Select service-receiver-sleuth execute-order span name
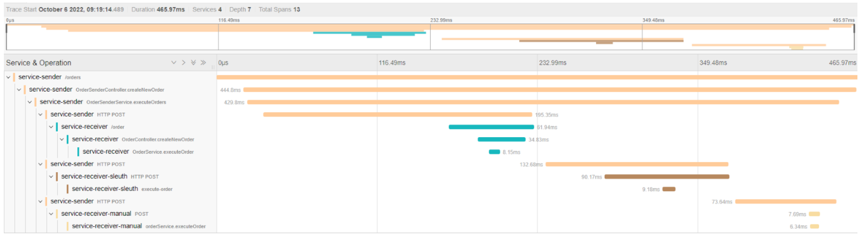Viewport: 868px width, 236px height. 105,189
